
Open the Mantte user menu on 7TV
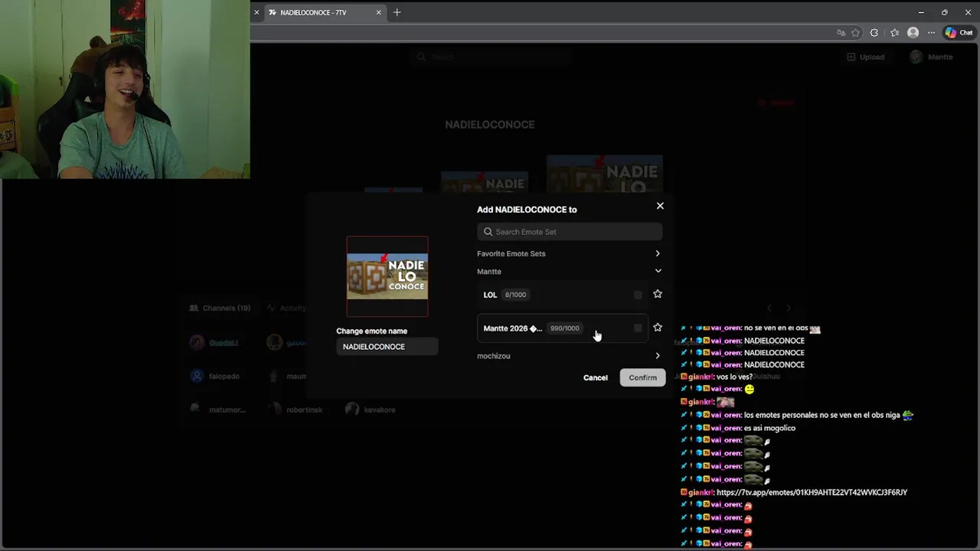pyautogui.click(x=932, y=57)
